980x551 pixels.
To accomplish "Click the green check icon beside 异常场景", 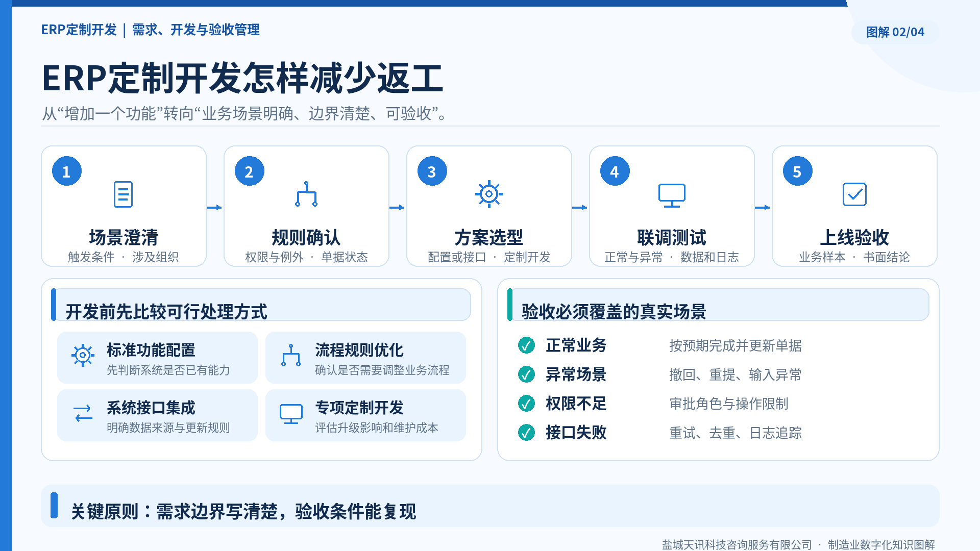I will (526, 374).
